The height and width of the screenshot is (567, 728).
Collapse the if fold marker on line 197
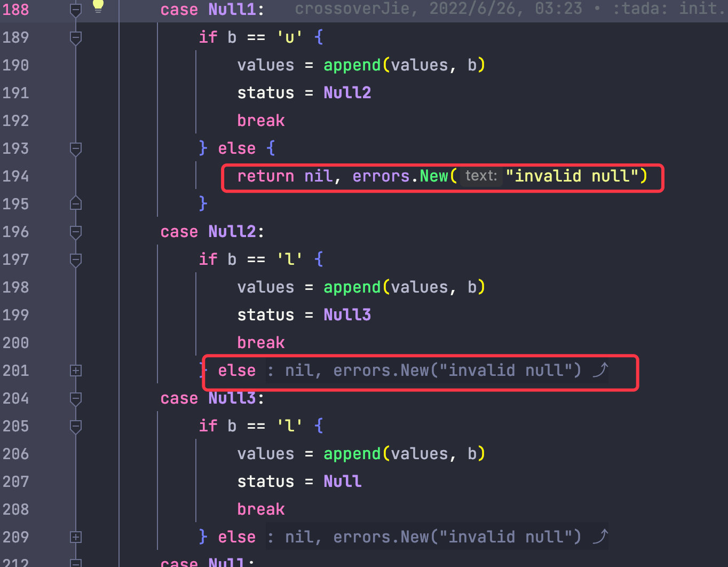76,259
